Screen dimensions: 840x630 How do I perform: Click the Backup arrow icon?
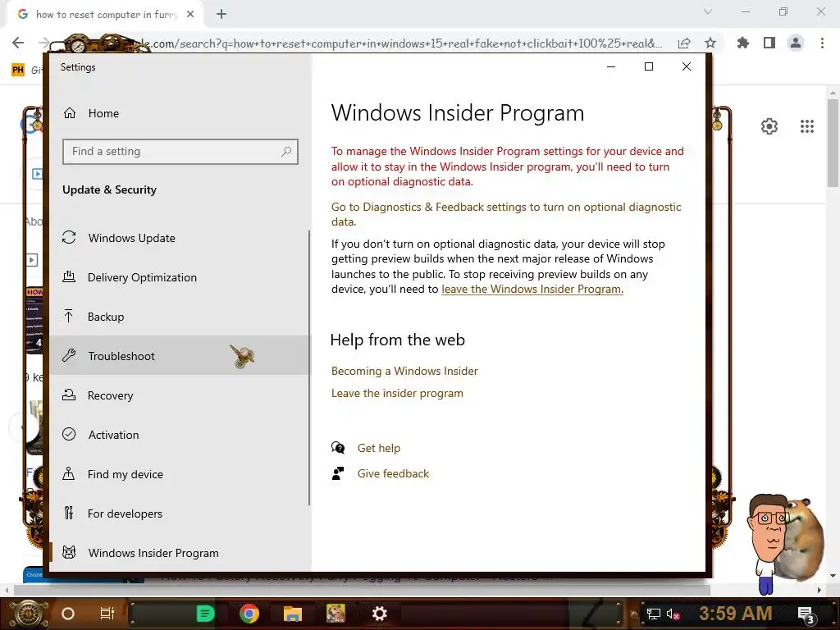pos(69,316)
